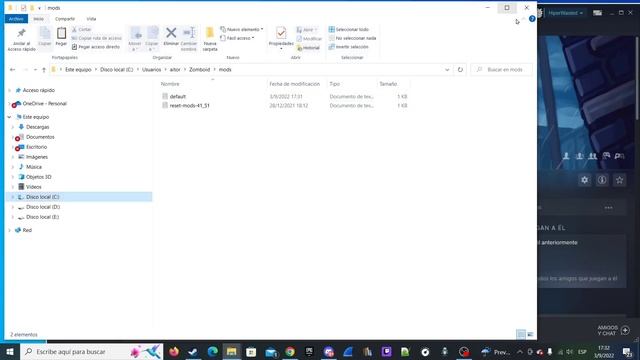Select Disco local (E:) drive
The image size is (640, 360).
coord(42,217)
